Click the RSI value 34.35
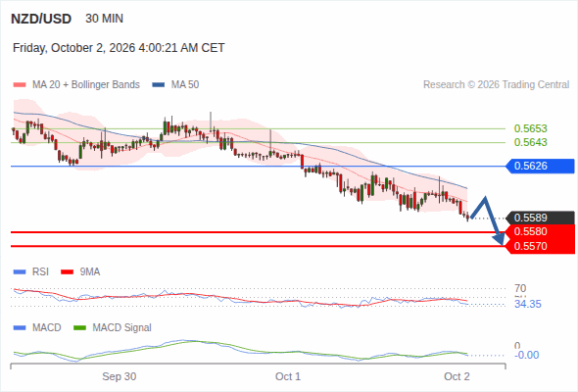 pyautogui.click(x=527, y=304)
